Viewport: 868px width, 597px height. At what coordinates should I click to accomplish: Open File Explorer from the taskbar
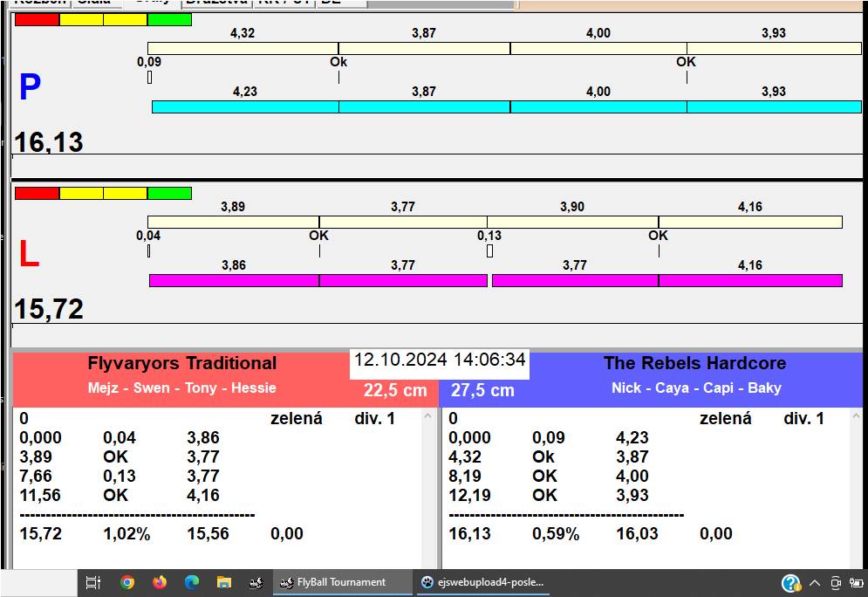point(224,582)
